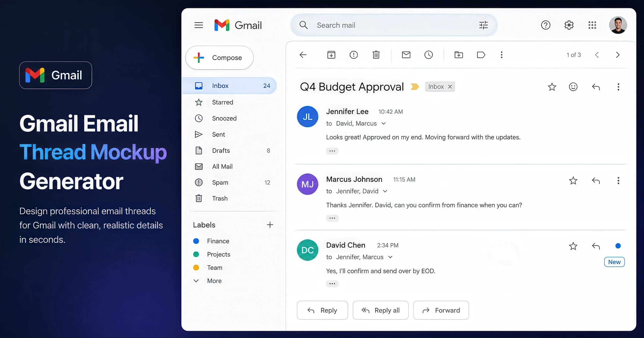The image size is (644, 338).
Task: Show trimmed content in David's message
Action: (332, 284)
